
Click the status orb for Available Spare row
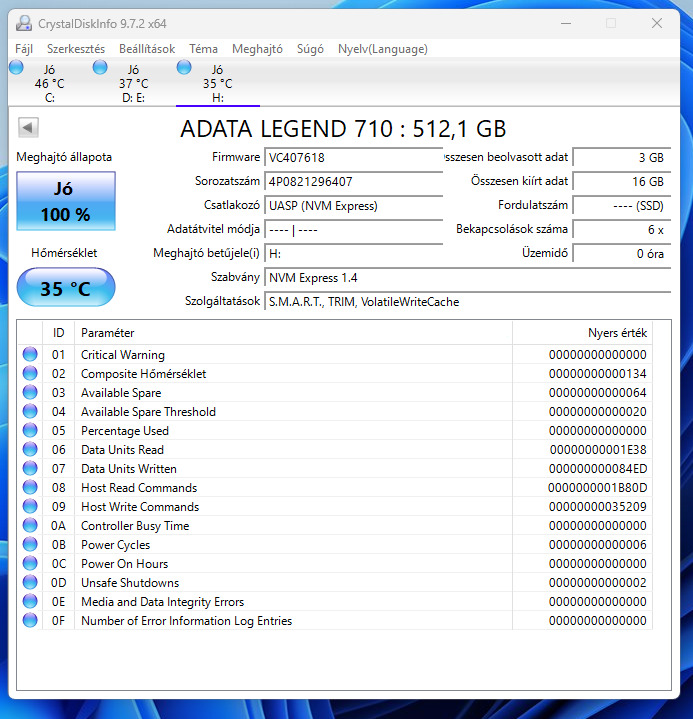click(x=30, y=393)
